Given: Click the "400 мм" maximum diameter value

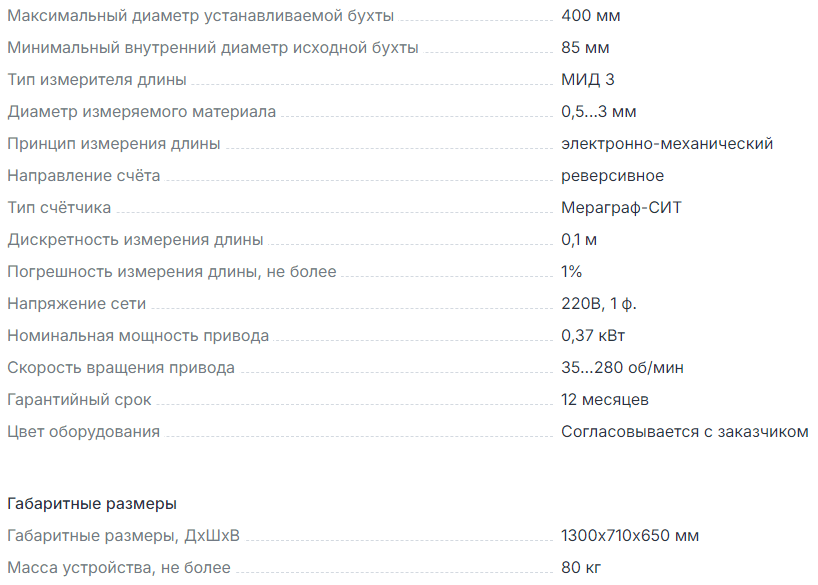Looking at the screenshot, I should click(x=589, y=16).
